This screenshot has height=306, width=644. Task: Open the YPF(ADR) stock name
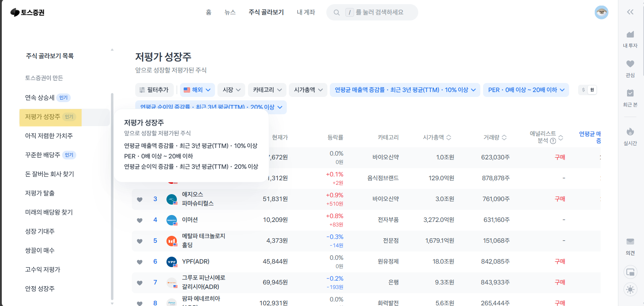(196, 262)
